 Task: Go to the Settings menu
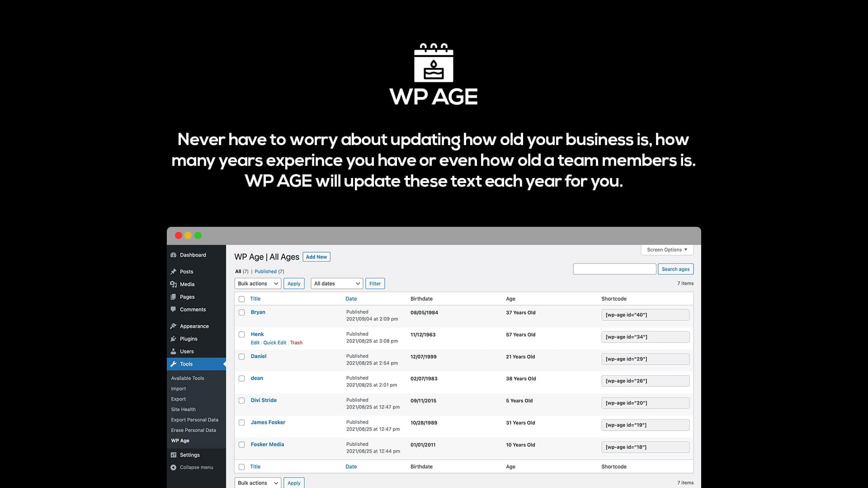pyautogui.click(x=189, y=455)
